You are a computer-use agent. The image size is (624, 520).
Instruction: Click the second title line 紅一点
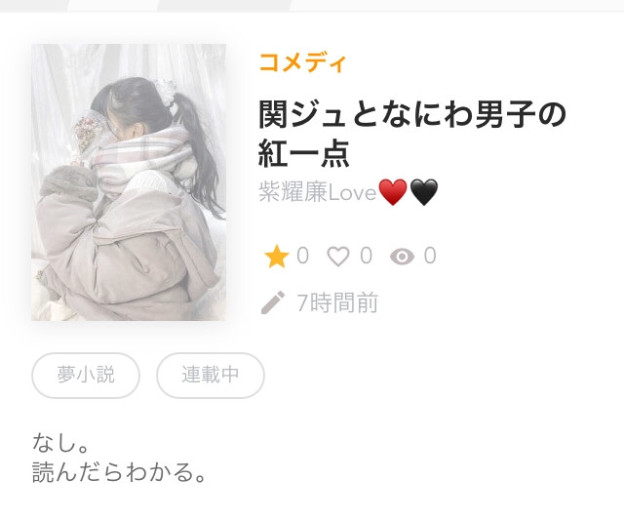pyautogui.click(x=304, y=153)
